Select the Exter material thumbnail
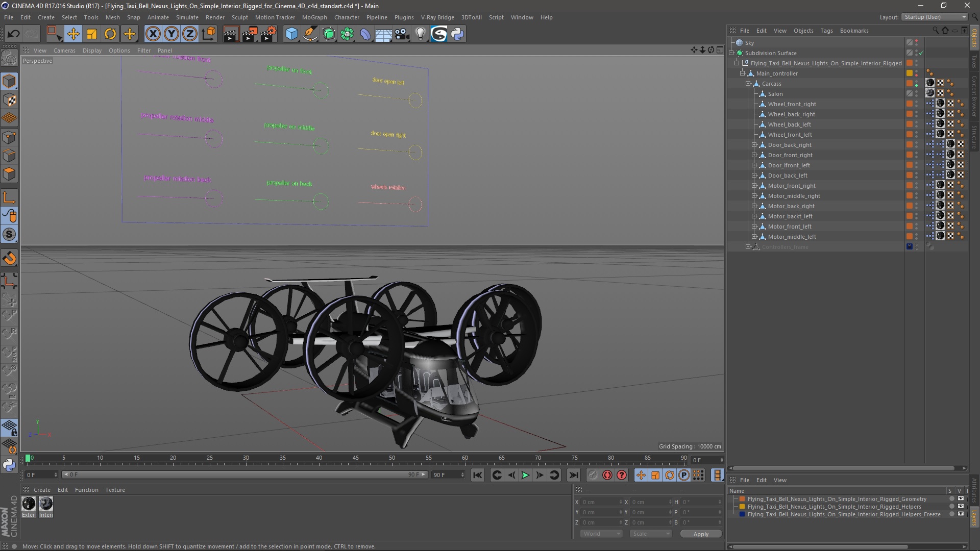Screen dimensions: 980x551 coord(29,504)
